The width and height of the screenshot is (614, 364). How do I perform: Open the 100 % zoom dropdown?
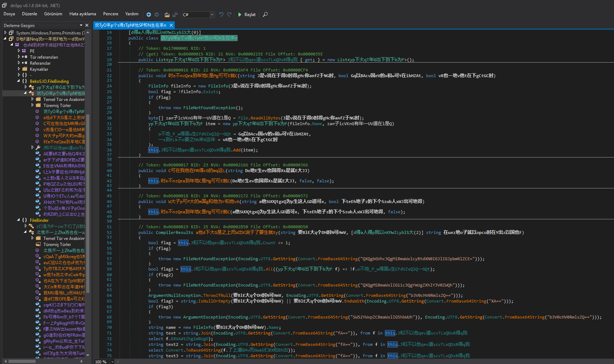tap(112, 362)
